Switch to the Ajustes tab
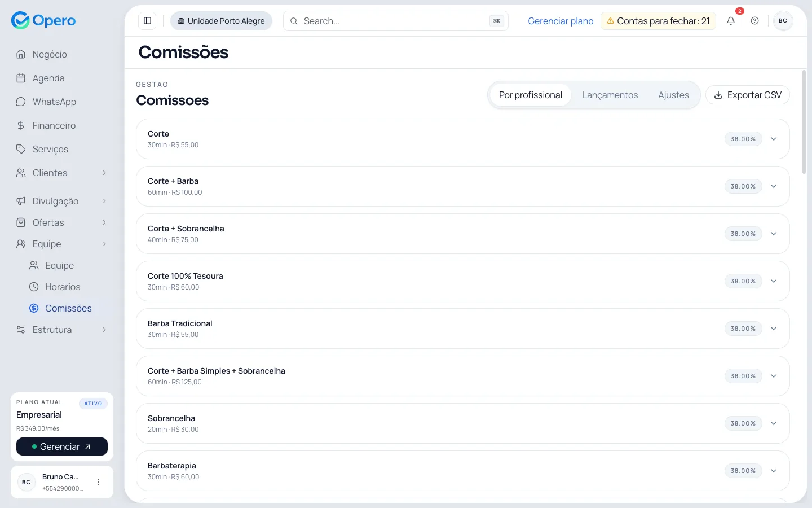Screen dimensions: 812x508 click(674, 95)
